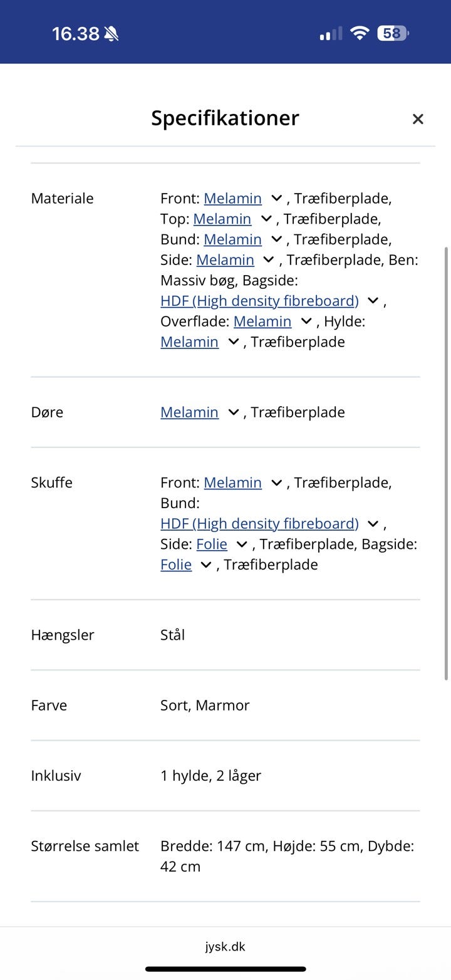This screenshot has width=451, height=980.
Task: Open the Hylde Melamin link
Action: click(x=189, y=341)
